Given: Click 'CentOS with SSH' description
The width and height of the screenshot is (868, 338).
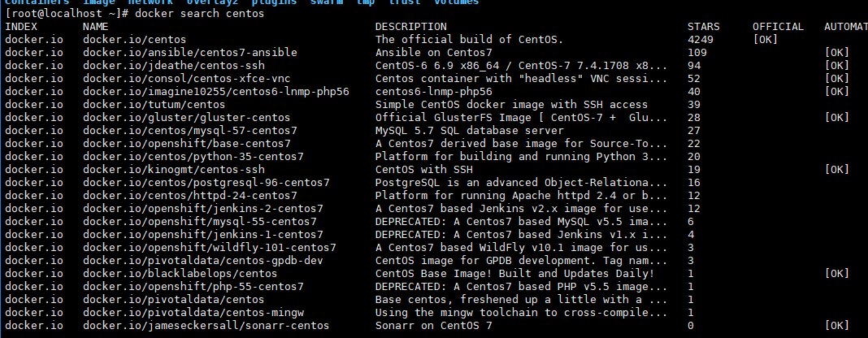Looking at the screenshot, I should coord(424,169).
